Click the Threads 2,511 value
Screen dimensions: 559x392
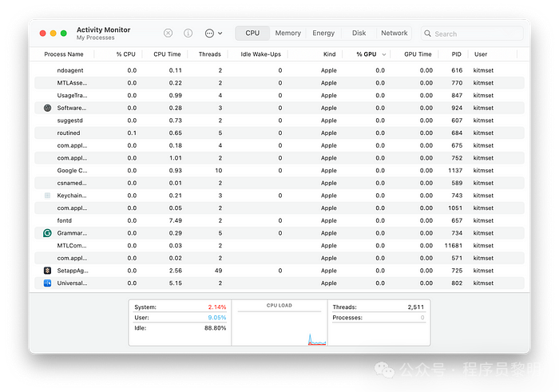pyautogui.click(x=416, y=307)
